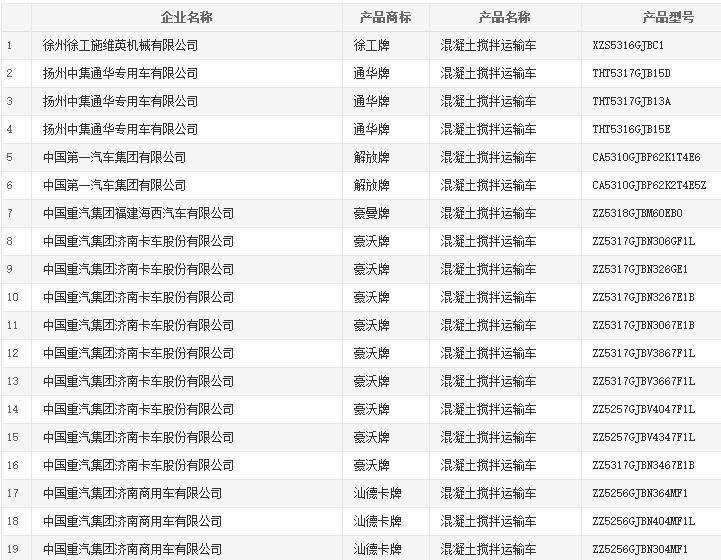Click model ZZ5317GJBN3067E1B
Image resolution: width=721 pixels, height=560 pixels.
pyautogui.click(x=644, y=326)
